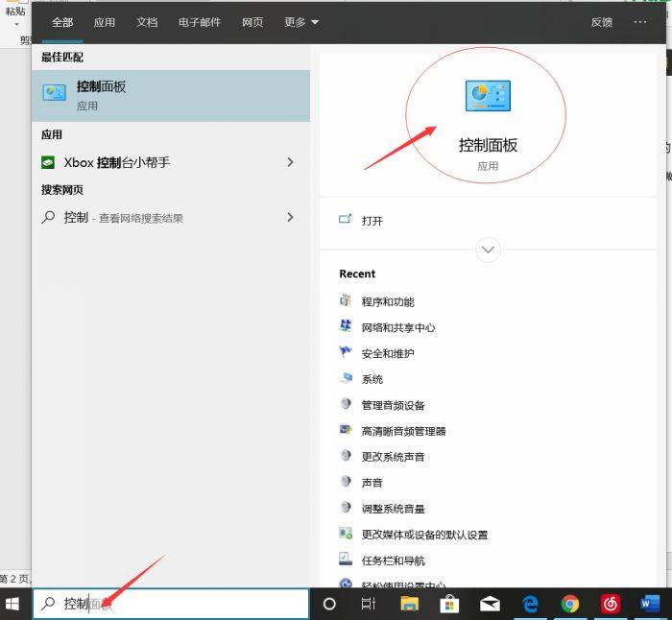Open the Windows Start button
Image resolution: width=672 pixels, height=620 pixels.
point(12,604)
